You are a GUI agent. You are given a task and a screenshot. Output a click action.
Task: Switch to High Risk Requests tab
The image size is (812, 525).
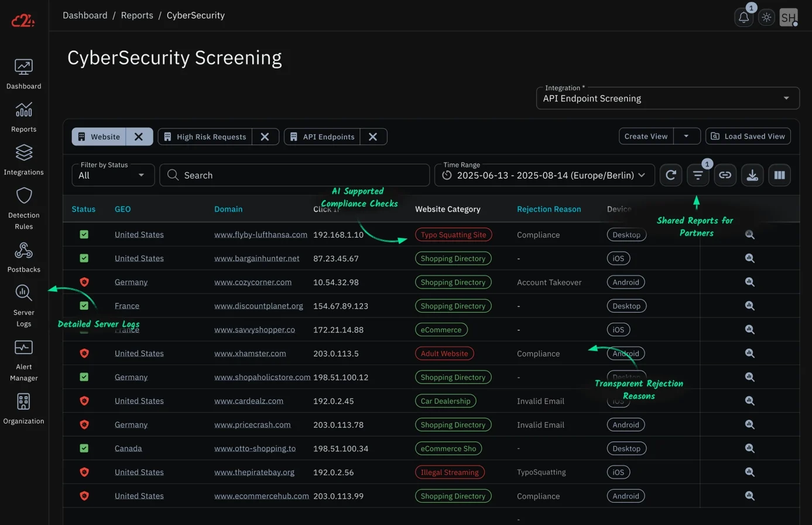point(205,136)
